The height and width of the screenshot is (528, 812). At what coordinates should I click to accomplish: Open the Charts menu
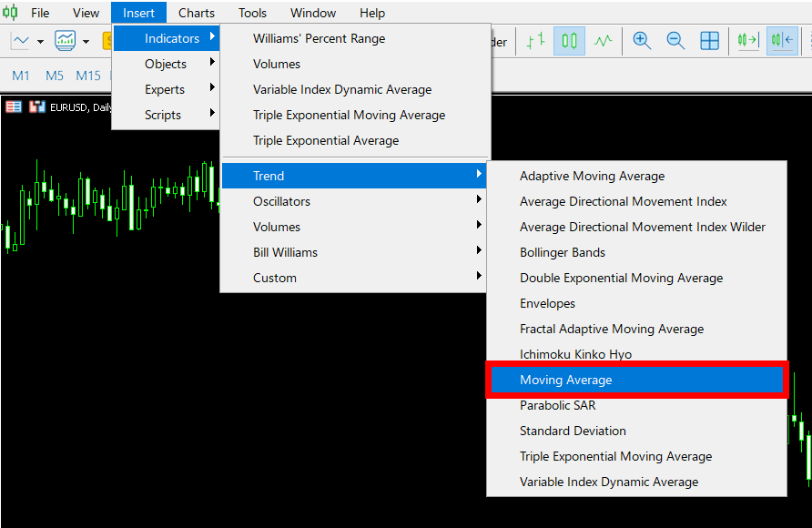[x=197, y=12]
